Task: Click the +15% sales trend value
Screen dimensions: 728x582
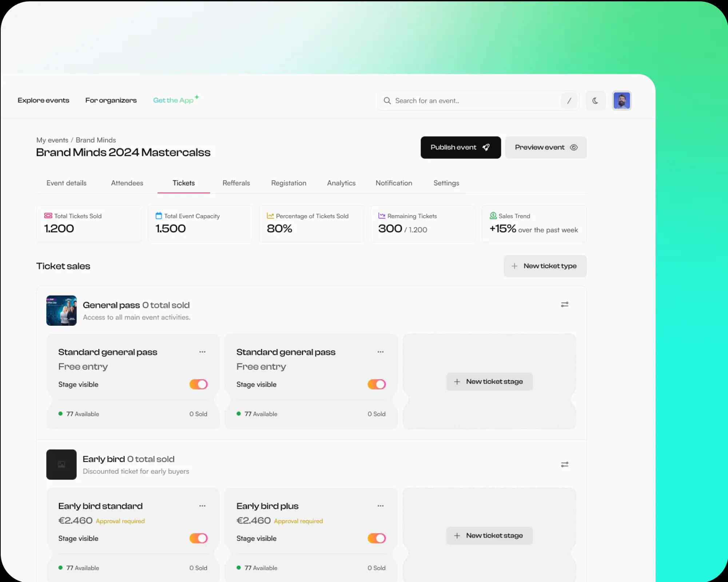Action: point(503,229)
